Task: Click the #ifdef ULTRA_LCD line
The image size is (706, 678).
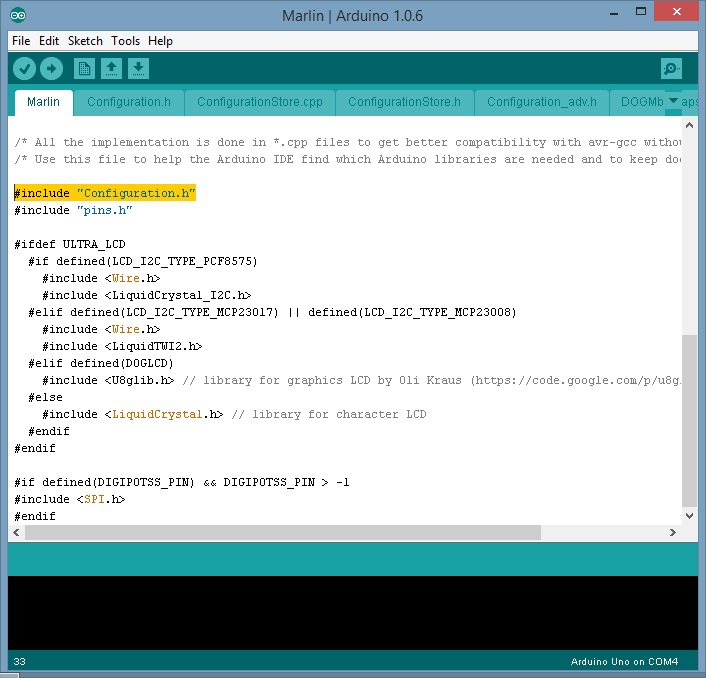Action: tap(70, 244)
